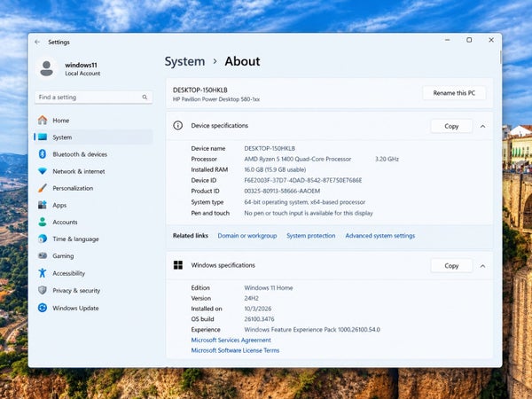This screenshot has height=399, width=532.
Task: Open the Gaming sidebar label
Action: 63,256
